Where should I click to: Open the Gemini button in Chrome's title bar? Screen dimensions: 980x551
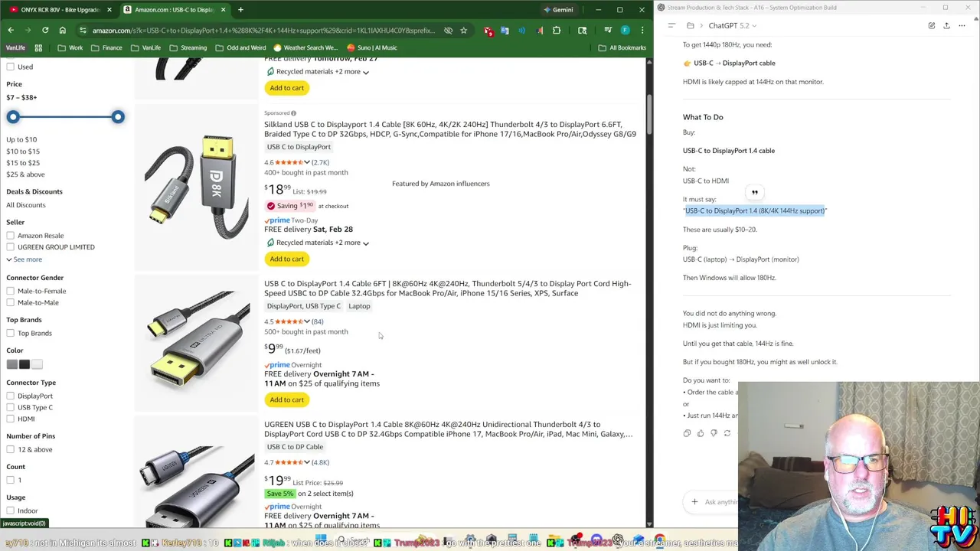pos(557,10)
